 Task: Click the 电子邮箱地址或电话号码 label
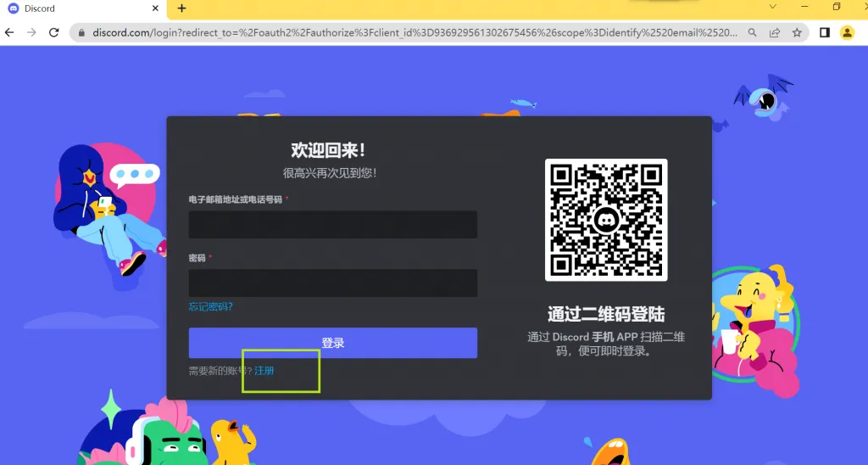click(236, 199)
